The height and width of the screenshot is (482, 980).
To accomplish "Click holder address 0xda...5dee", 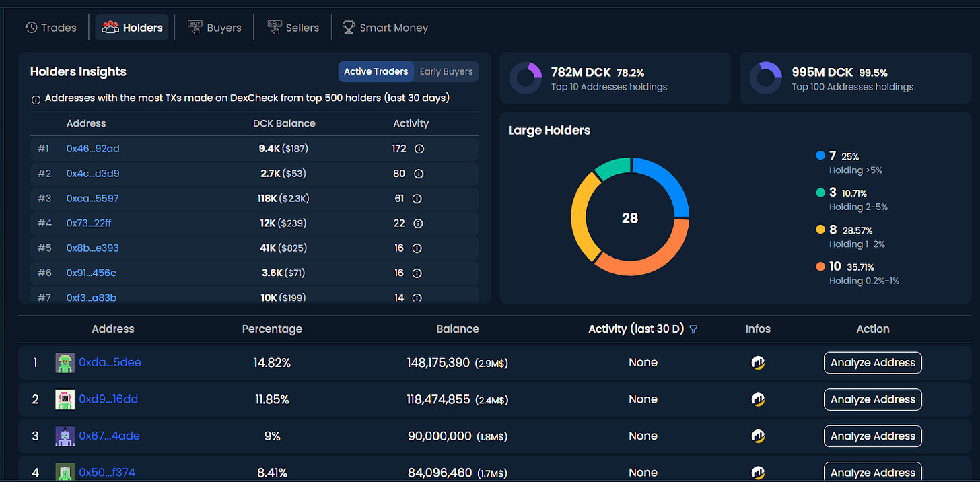I will click(x=110, y=362).
